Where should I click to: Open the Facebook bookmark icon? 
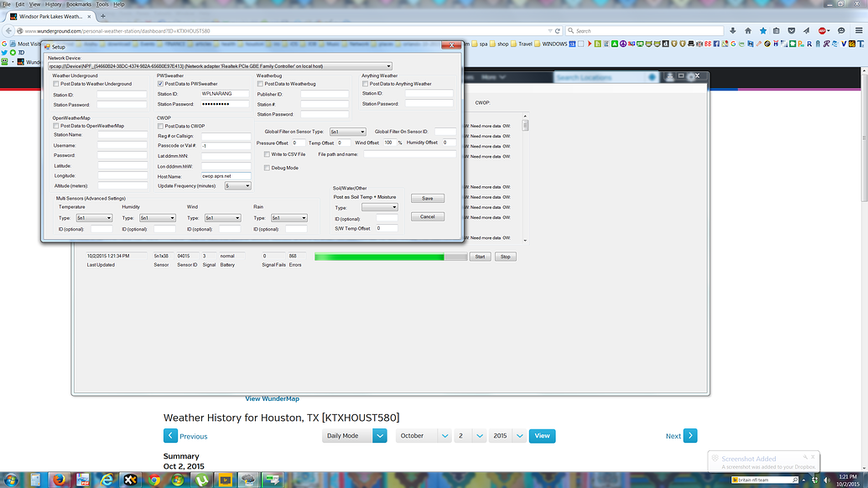pyautogui.click(x=716, y=44)
